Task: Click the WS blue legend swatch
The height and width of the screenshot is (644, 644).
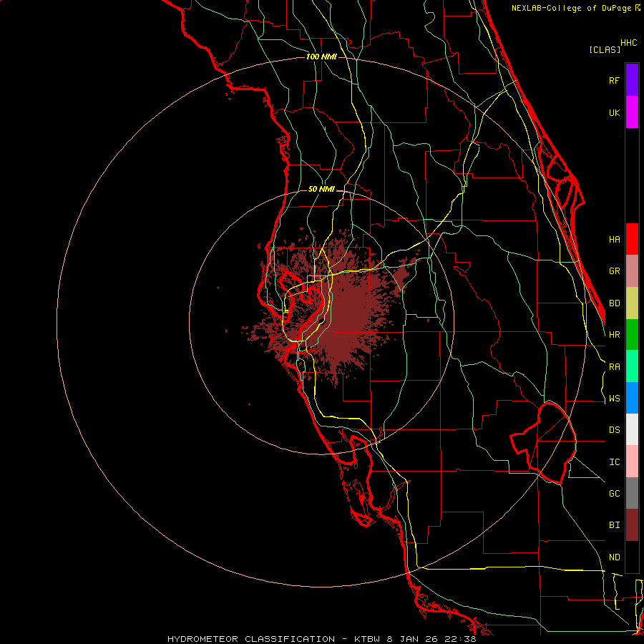Action: (x=632, y=398)
